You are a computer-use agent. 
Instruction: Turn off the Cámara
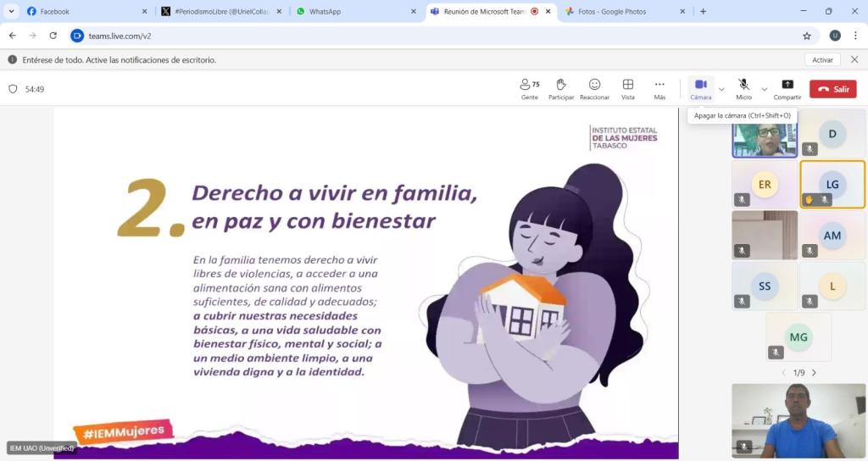700,88
